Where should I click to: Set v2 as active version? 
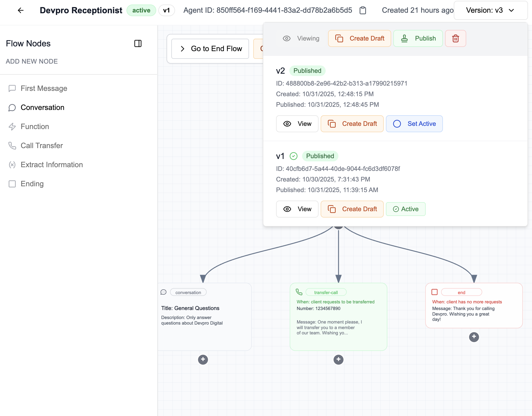pos(414,124)
